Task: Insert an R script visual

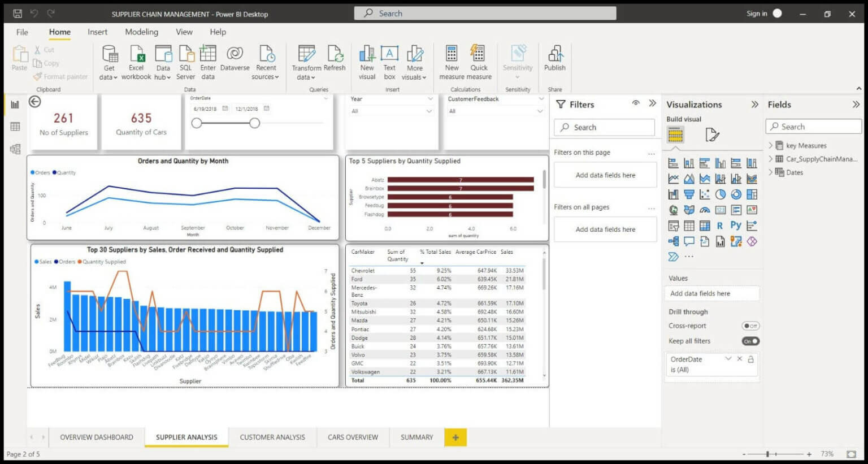Action: click(719, 226)
